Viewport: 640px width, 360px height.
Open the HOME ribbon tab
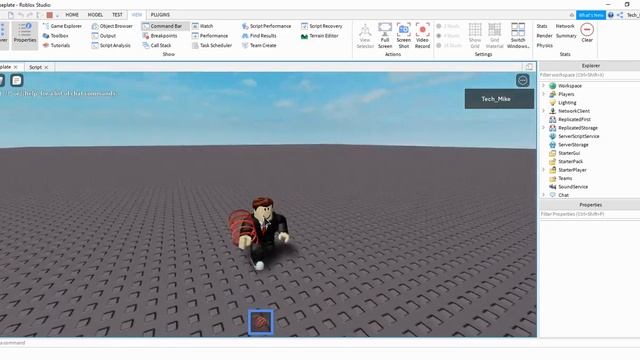click(72, 15)
